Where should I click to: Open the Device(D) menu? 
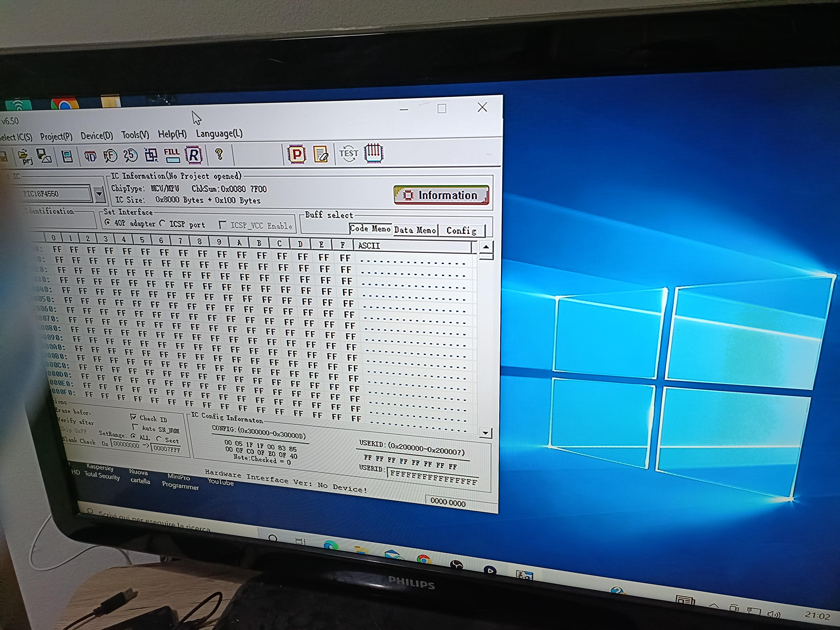coord(96,136)
